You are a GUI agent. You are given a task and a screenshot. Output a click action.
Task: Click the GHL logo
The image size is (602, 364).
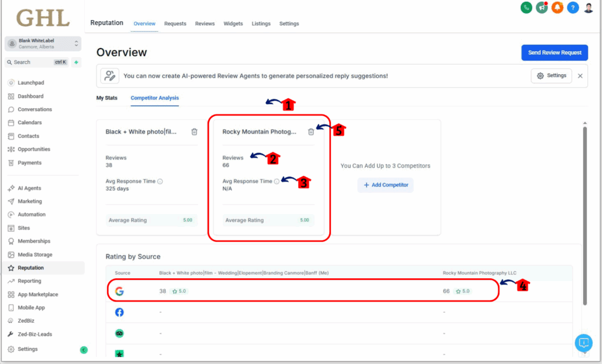43,18
